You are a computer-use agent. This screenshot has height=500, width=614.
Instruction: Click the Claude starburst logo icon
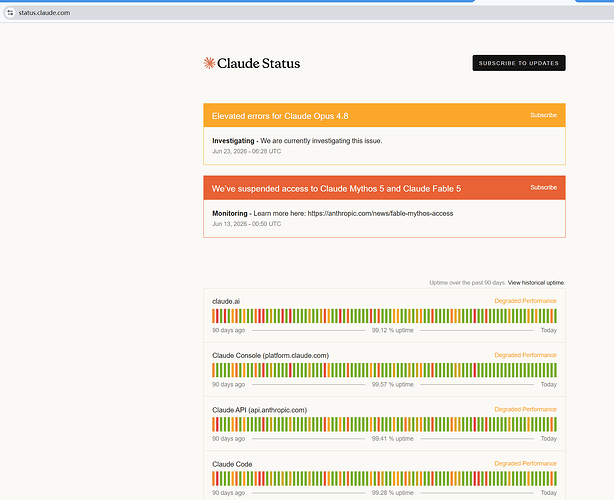(209, 63)
